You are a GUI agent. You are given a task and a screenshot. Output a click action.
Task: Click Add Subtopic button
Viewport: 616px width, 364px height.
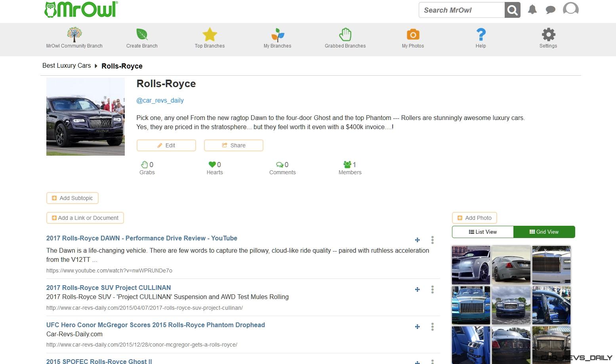(72, 198)
